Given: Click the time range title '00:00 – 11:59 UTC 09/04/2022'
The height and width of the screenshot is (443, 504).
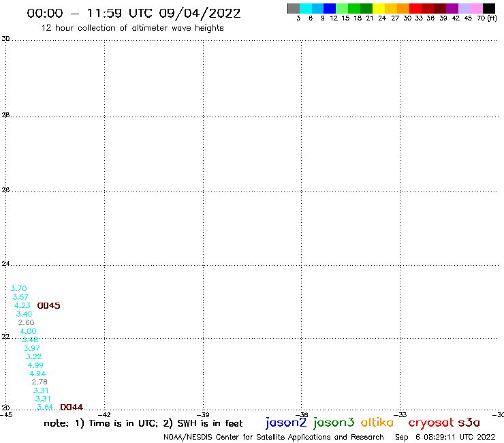Looking at the screenshot, I should point(133,13).
